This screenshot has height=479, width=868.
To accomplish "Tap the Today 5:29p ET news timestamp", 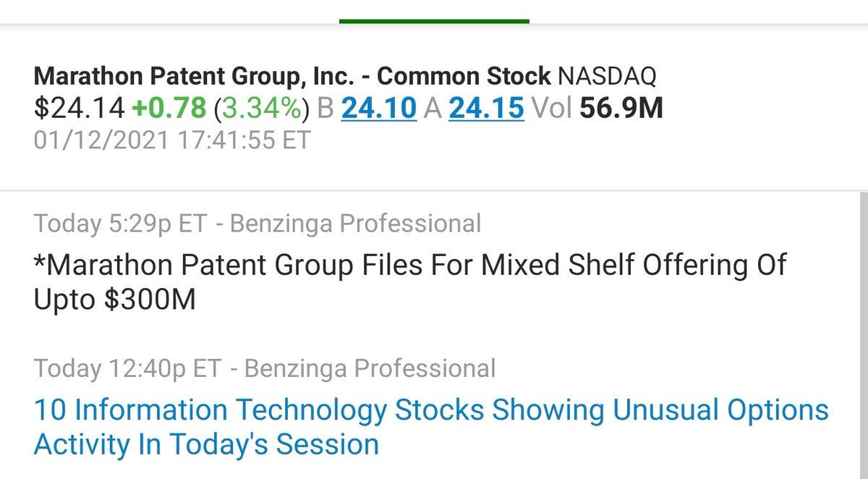I will coord(121,224).
